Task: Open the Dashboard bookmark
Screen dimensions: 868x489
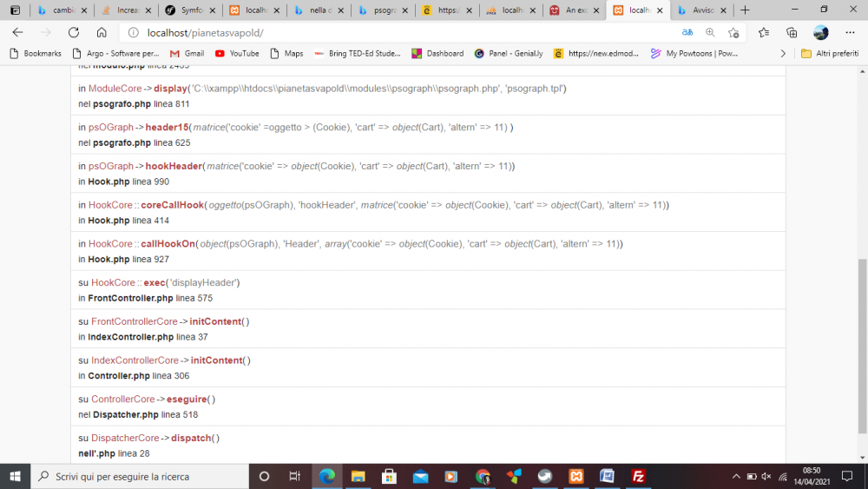Action: tap(437, 54)
